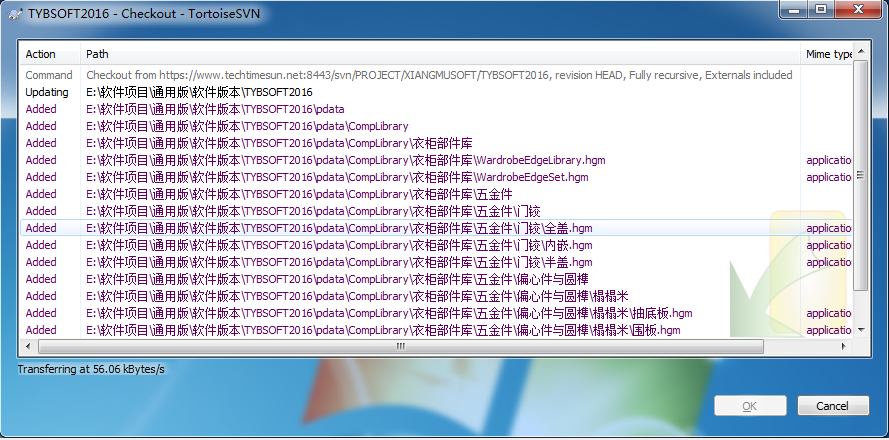Select the row ending in 衣柜部件库
Screen dimensions: 889x440
436,143
